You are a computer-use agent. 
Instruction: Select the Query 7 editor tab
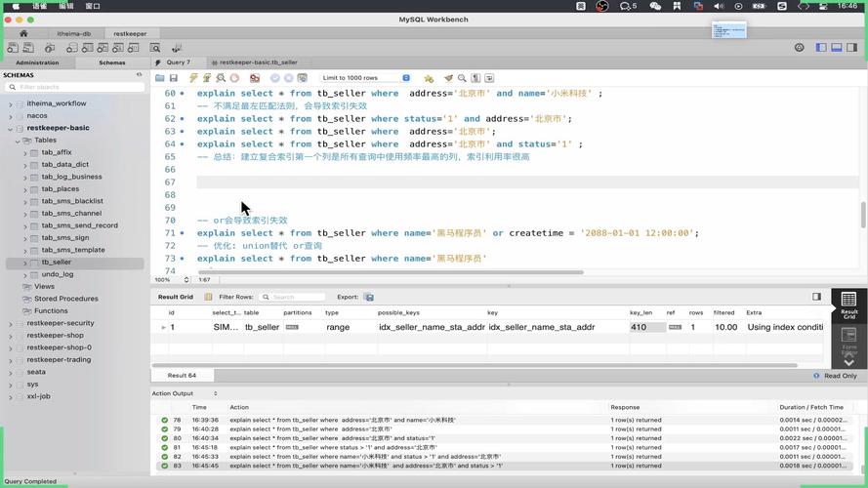pyautogui.click(x=179, y=62)
